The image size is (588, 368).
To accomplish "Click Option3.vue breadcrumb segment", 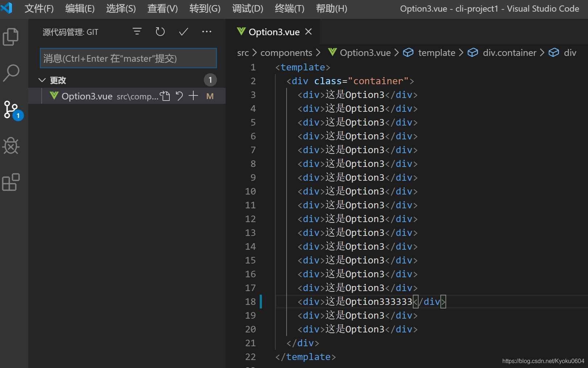I will click(365, 53).
